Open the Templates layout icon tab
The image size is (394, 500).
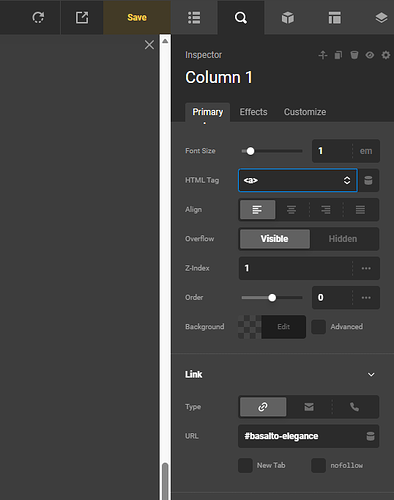(334, 17)
